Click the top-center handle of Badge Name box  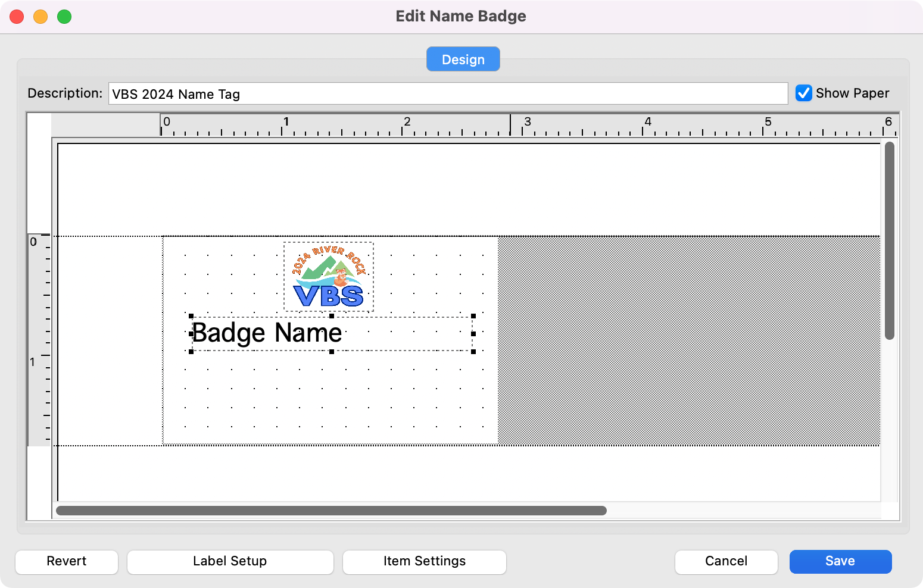pyautogui.click(x=332, y=316)
